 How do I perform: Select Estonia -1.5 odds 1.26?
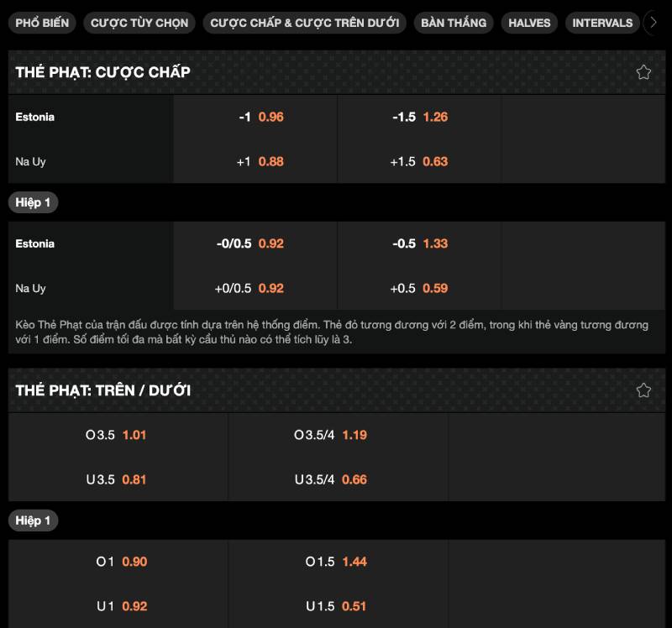(x=419, y=118)
